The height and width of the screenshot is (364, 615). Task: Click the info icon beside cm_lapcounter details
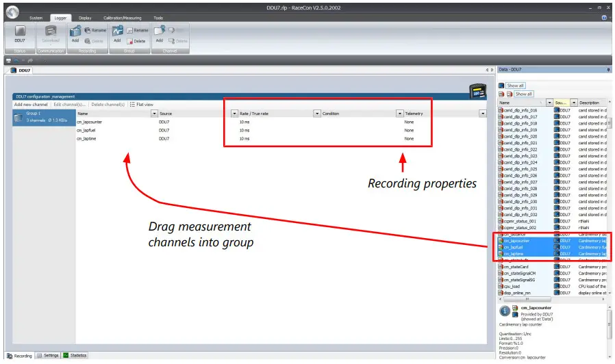pyautogui.click(x=504, y=311)
